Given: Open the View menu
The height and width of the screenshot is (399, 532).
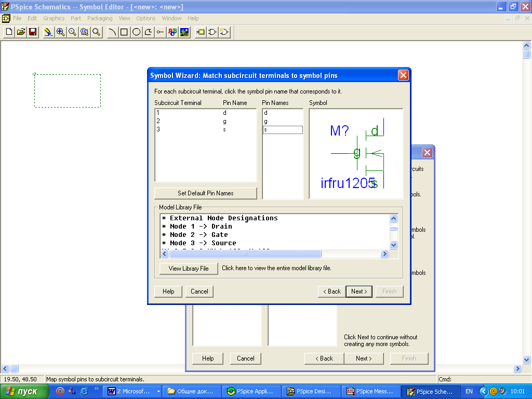Looking at the screenshot, I should pyautogui.click(x=124, y=18).
